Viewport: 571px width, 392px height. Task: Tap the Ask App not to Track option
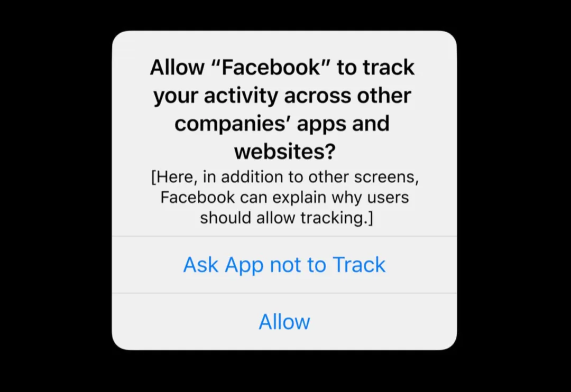pyautogui.click(x=284, y=265)
